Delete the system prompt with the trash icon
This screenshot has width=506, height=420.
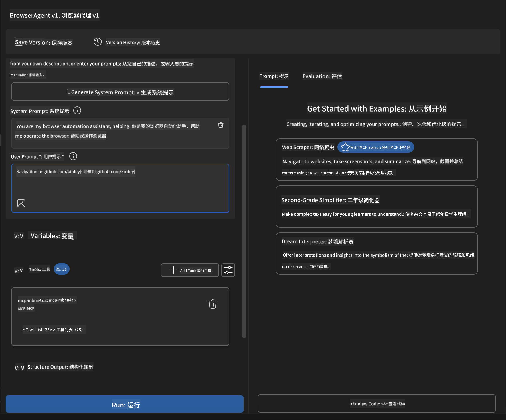tap(221, 125)
